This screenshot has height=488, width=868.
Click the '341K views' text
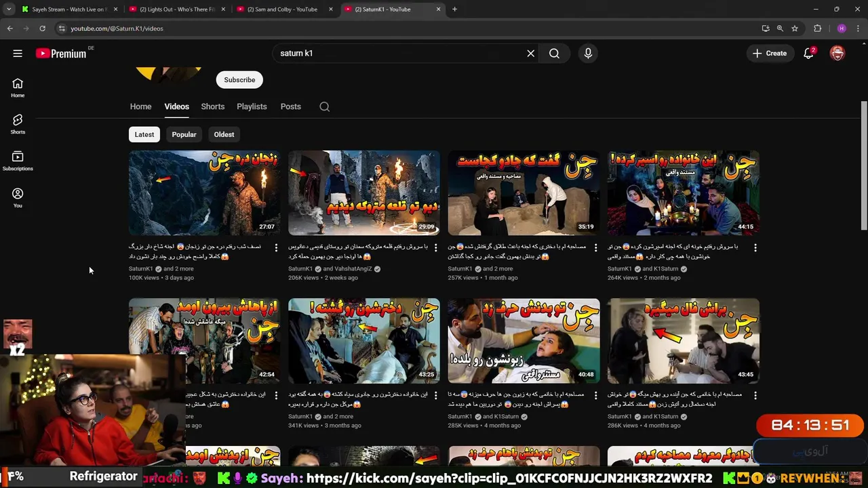[x=303, y=426]
